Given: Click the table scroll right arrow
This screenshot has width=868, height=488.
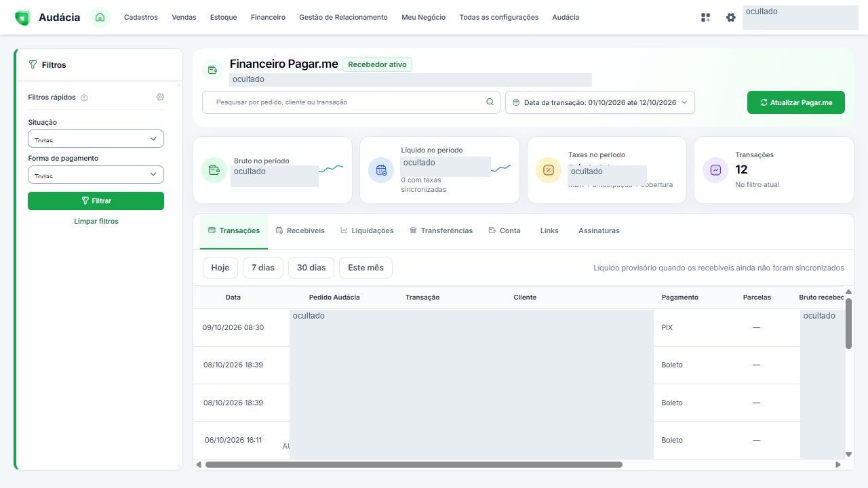Looking at the screenshot, I should click(838, 465).
